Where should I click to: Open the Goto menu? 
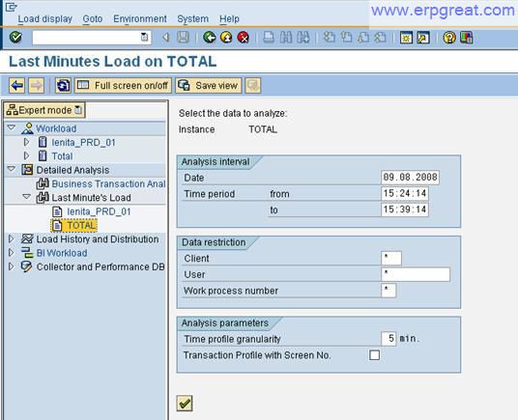(x=92, y=19)
